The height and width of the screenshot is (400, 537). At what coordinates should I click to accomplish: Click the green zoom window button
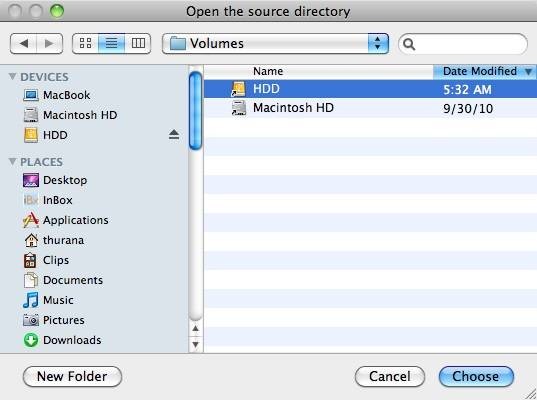click(57, 11)
